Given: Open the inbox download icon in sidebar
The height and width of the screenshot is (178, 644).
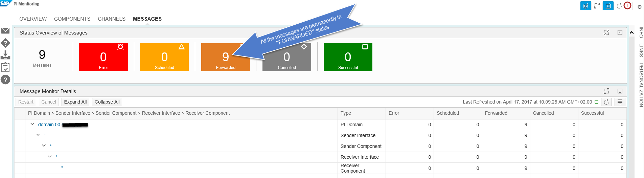Looking at the screenshot, I should click(5, 55).
